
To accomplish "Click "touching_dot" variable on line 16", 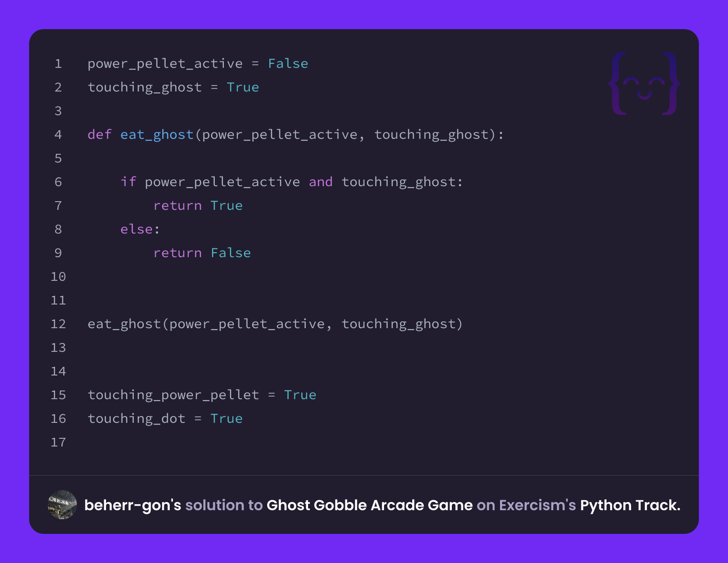I will pos(136,419).
